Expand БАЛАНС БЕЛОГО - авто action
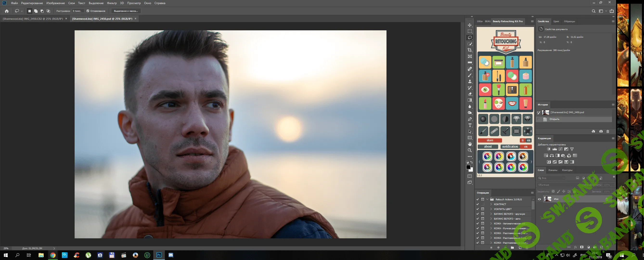The width and height of the screenshot is (644, 260). tap(491, 219)
